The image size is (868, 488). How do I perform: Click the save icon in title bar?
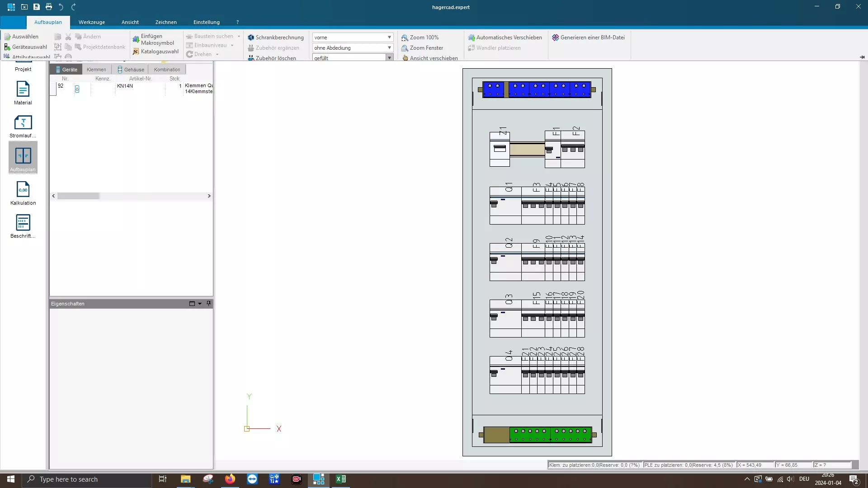pyautogui.click(x=37, y=7)
